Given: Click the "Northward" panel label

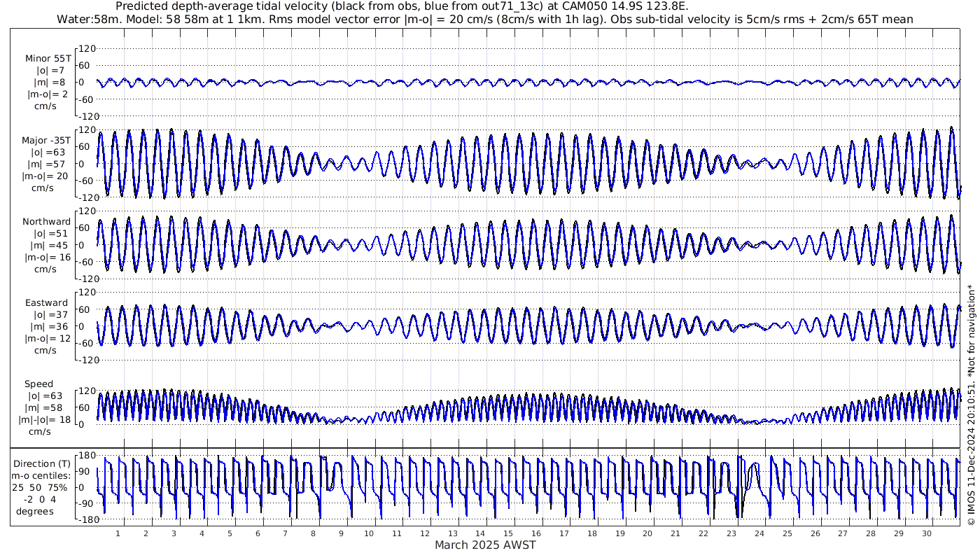Looking at the screenshot, I should 47,221.
